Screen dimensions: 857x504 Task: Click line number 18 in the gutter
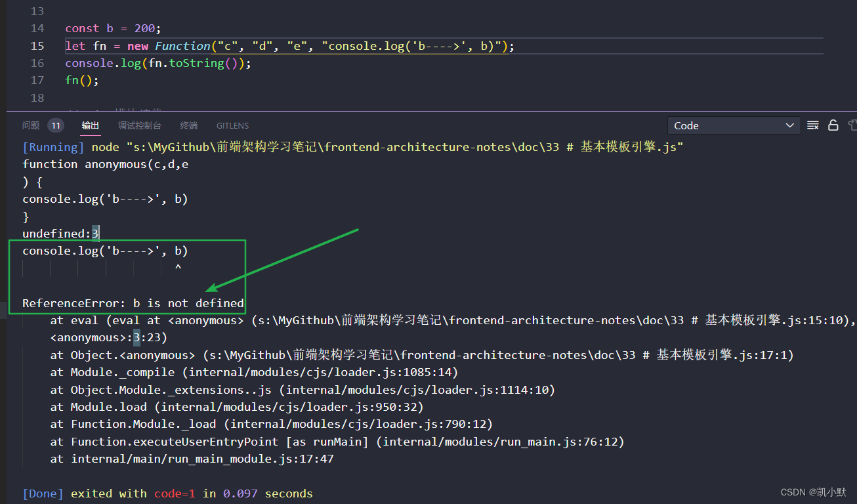pyautogui.click(x=37, y=98)
